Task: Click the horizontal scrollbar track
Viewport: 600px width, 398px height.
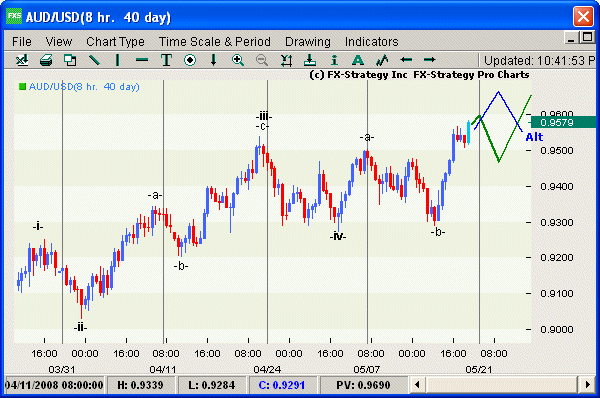Action: [502, 384]
